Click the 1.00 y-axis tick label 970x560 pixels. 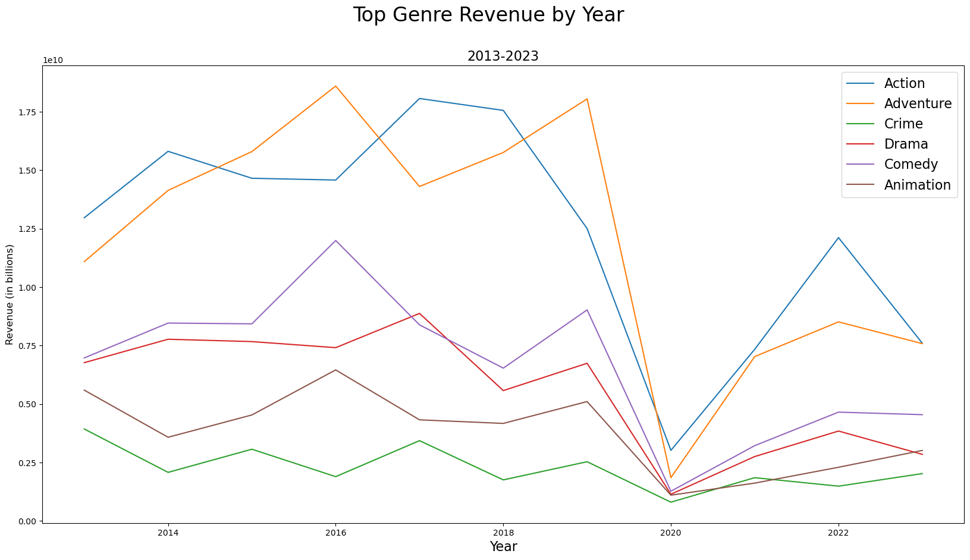pos(29,288)
